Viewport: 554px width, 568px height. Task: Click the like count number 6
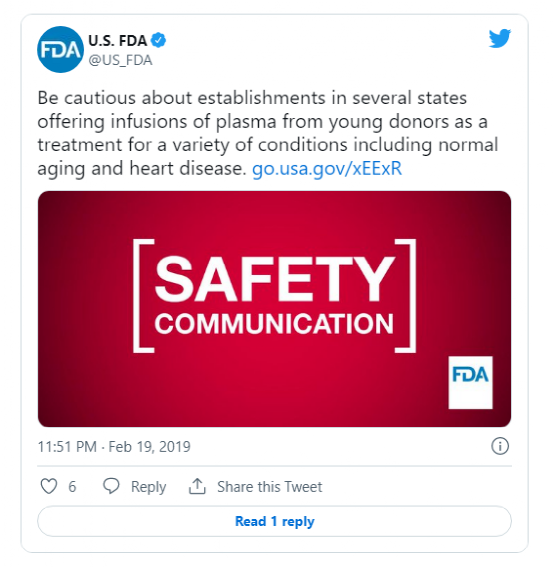tap(72, 486)
